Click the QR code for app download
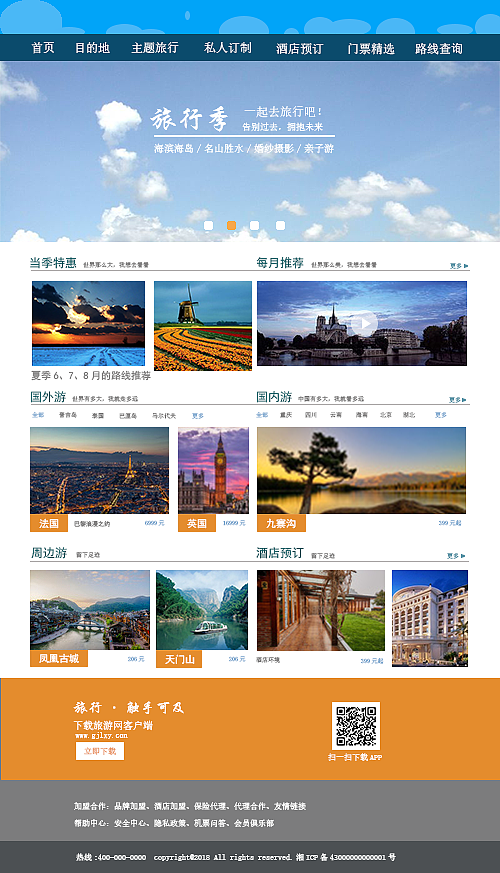 coord(356,726)
